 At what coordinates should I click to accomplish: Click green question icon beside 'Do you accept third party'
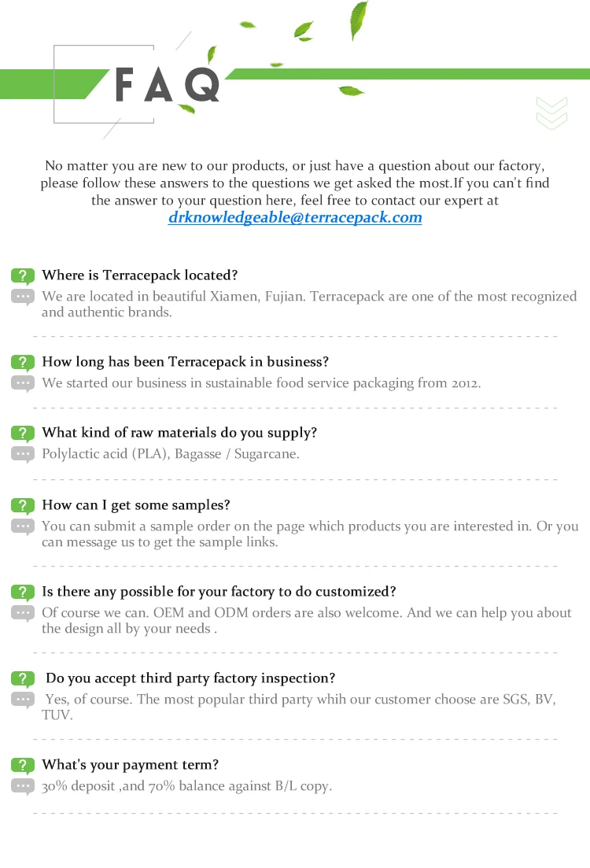tap(23, 678)
